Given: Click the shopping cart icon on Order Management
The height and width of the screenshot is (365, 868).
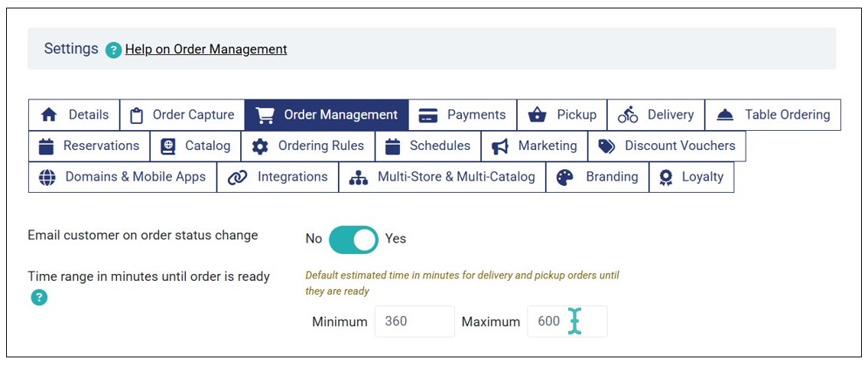Looking at the screenshot, I should pyautogui.click(x=265, y=116).
